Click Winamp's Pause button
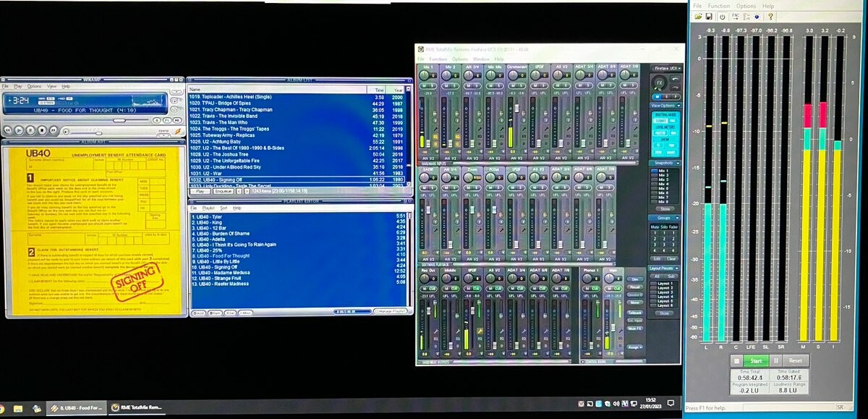Image resolution: width=868 pixels, height=419 pixels. tap(30, 130)
